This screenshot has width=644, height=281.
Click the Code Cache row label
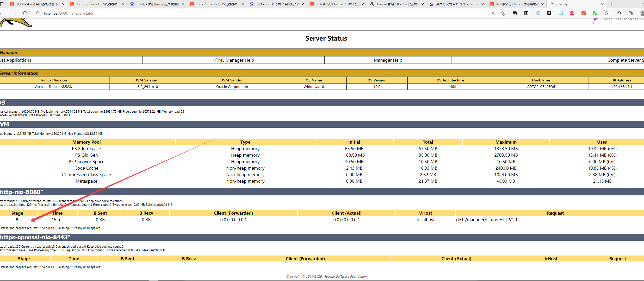86,168
